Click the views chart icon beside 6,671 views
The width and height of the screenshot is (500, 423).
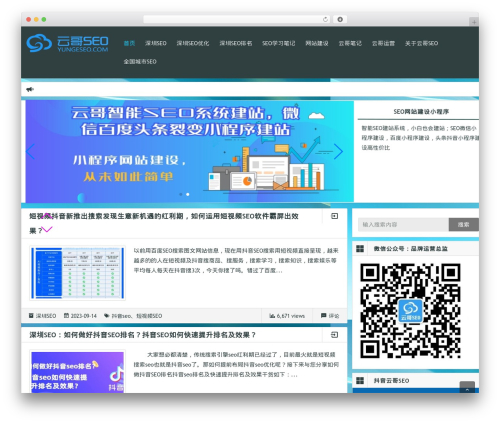(x=272, y=315)
